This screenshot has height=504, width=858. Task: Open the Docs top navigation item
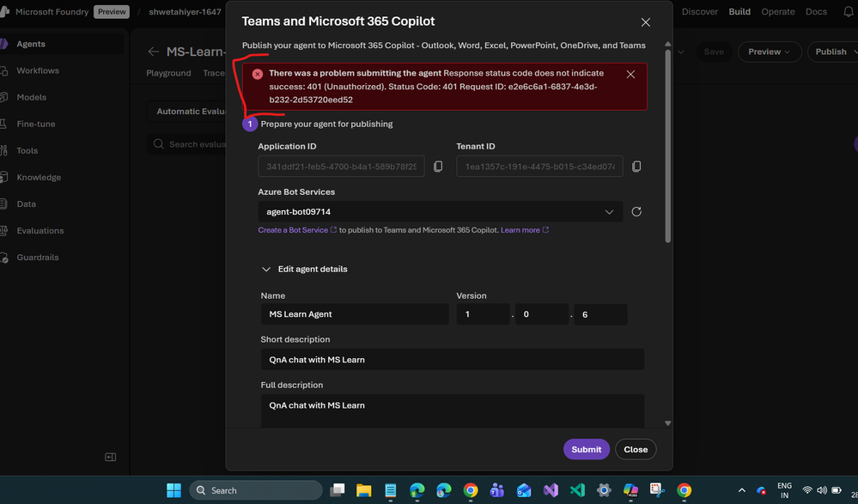point(816,11)
